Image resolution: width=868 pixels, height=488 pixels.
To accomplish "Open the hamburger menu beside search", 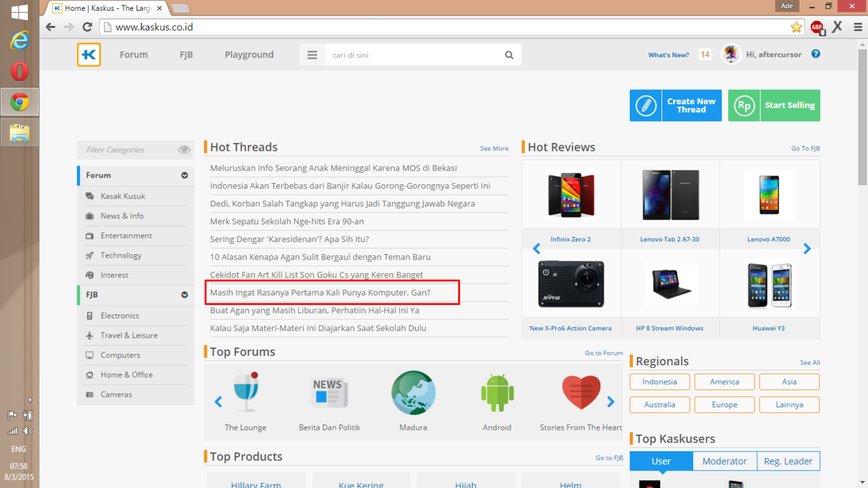I will pos(312,56).
